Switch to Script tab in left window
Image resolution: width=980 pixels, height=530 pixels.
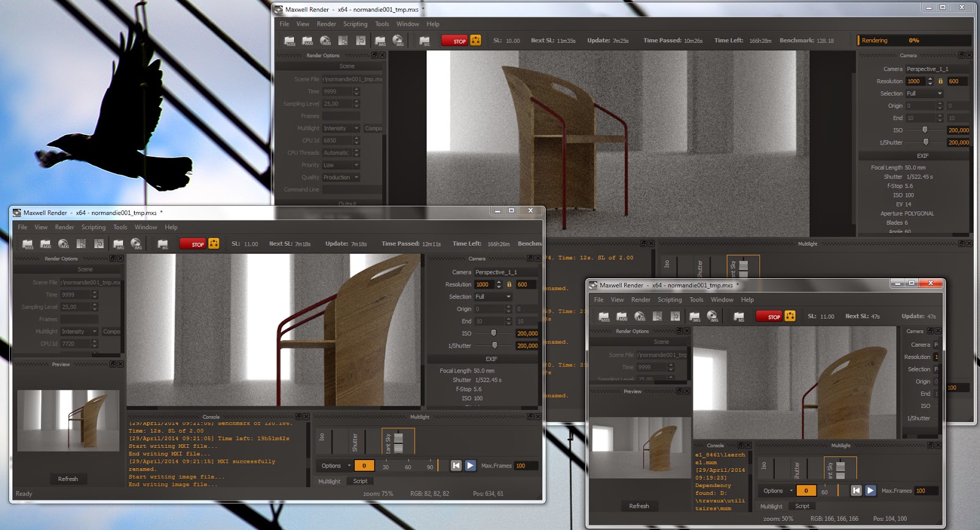360,481
